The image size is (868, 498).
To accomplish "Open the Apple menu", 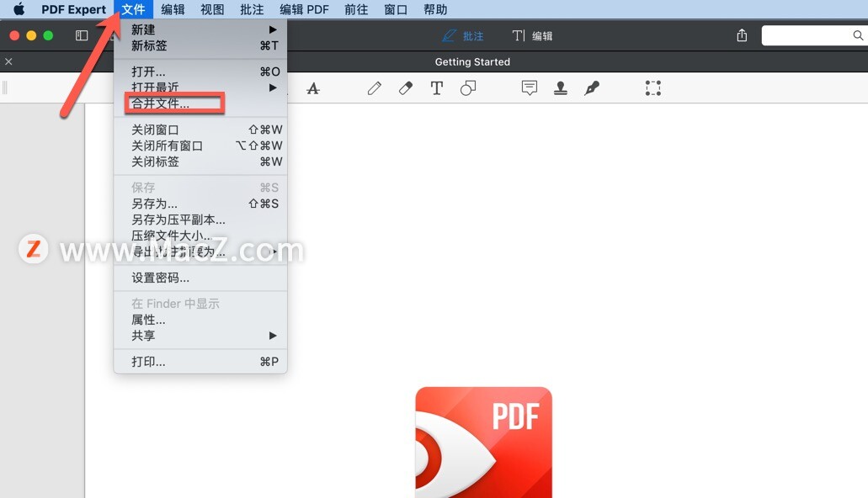I will (19, 9).
